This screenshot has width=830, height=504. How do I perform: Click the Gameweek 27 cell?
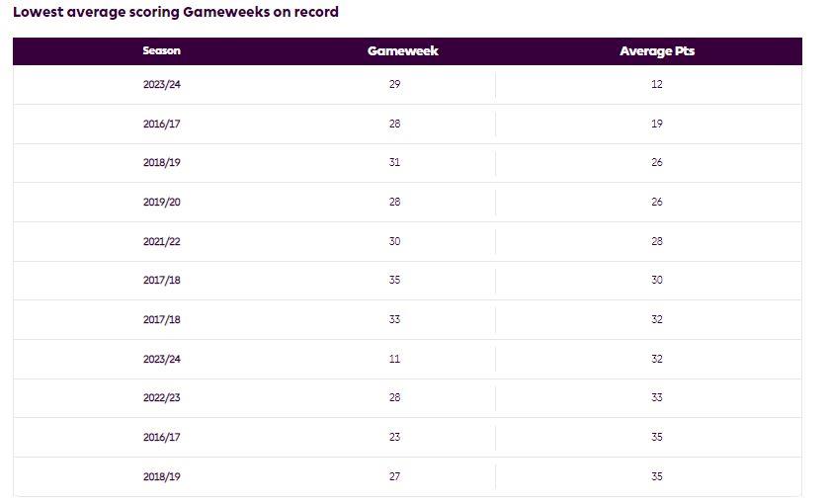pos(395,476)
